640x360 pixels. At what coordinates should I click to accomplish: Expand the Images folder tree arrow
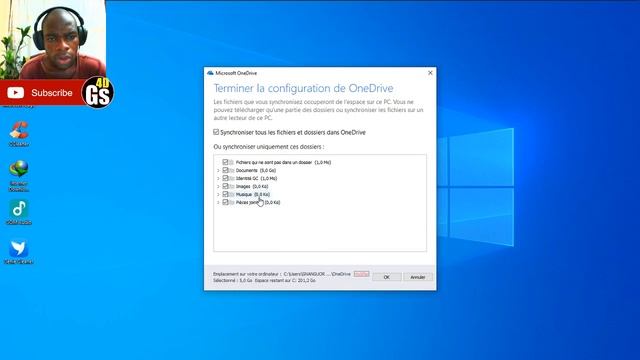(x=218, y=187)
